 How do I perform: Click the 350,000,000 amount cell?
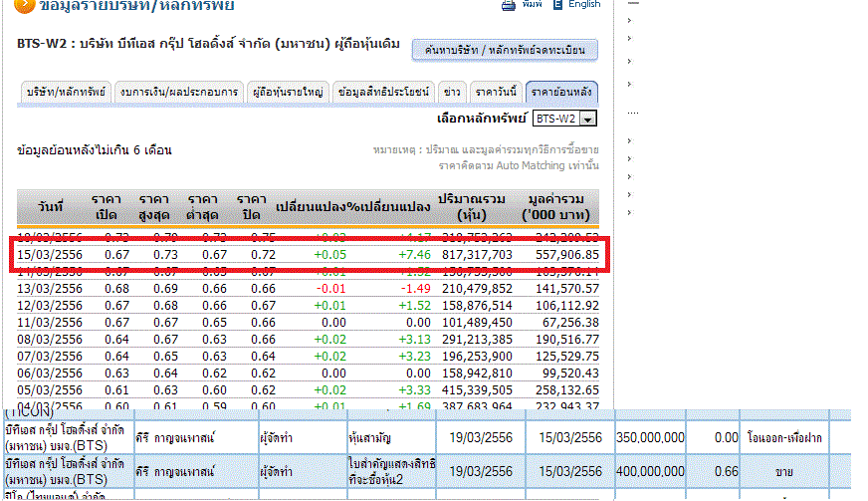pyautogui.click(x=650, y=438)
